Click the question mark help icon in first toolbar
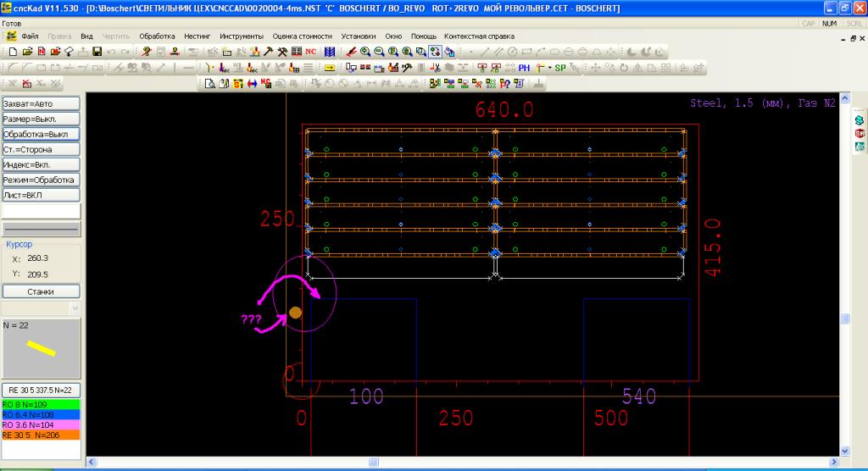This screenshot has width=868, height=471. (146, 52)
